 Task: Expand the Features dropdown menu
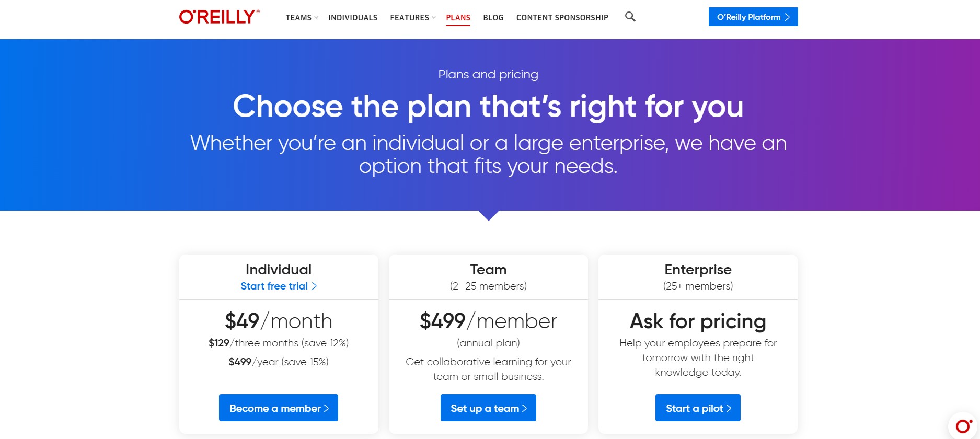tap(412, 18)
